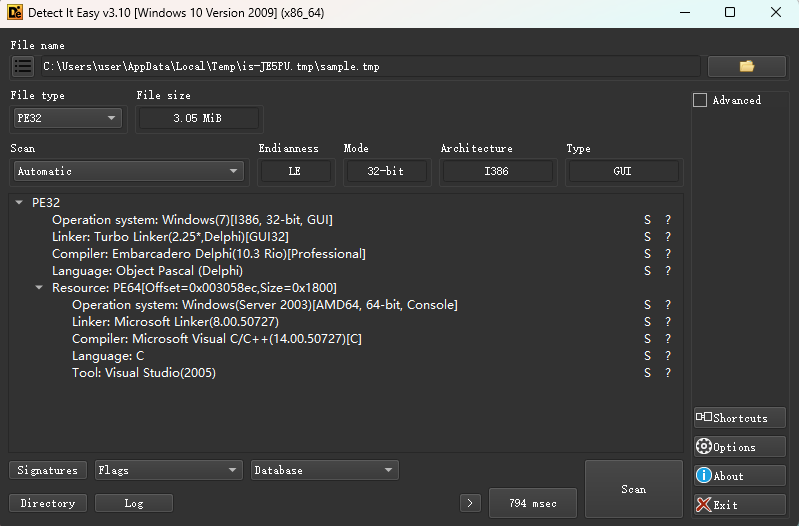Click ? on Embarcadero Delphi compiler row
The height and width of the screenshot is (526, 799).
[668, 254]
